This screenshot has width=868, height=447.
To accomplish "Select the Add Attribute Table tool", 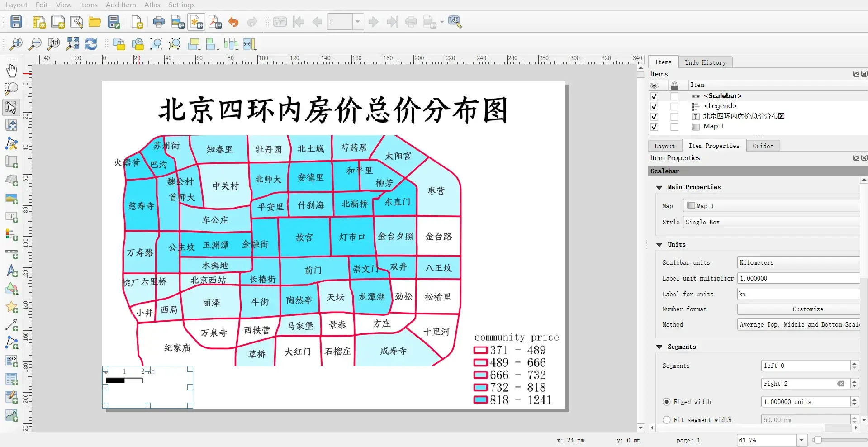I will (12, 379).
